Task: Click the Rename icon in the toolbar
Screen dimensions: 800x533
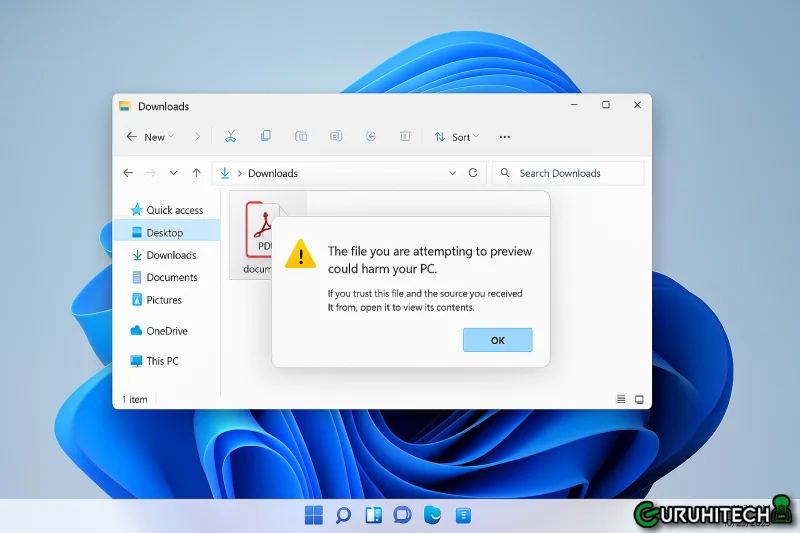Action: 336,136
